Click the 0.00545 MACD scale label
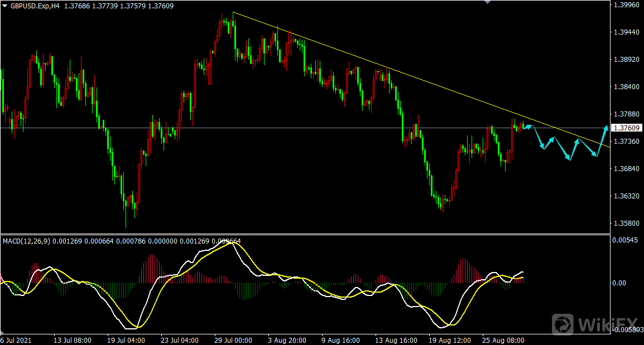The image size is (644, 345). click(x=625, y=241)
